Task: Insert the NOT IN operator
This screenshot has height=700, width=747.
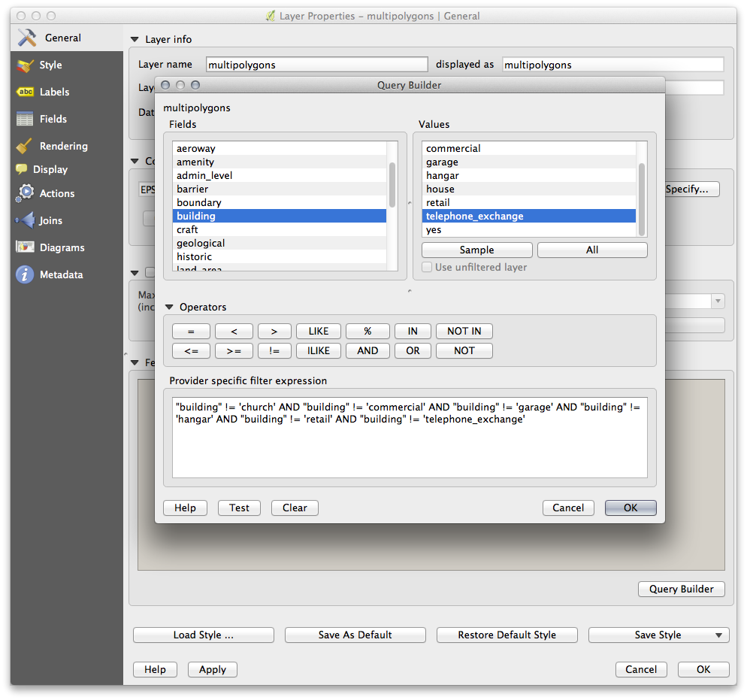Action: coord(464,331)
